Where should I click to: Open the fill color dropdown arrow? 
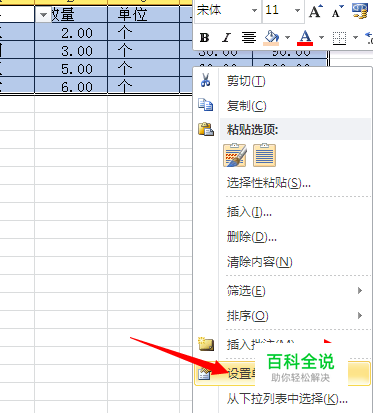(x=287, y=37)
